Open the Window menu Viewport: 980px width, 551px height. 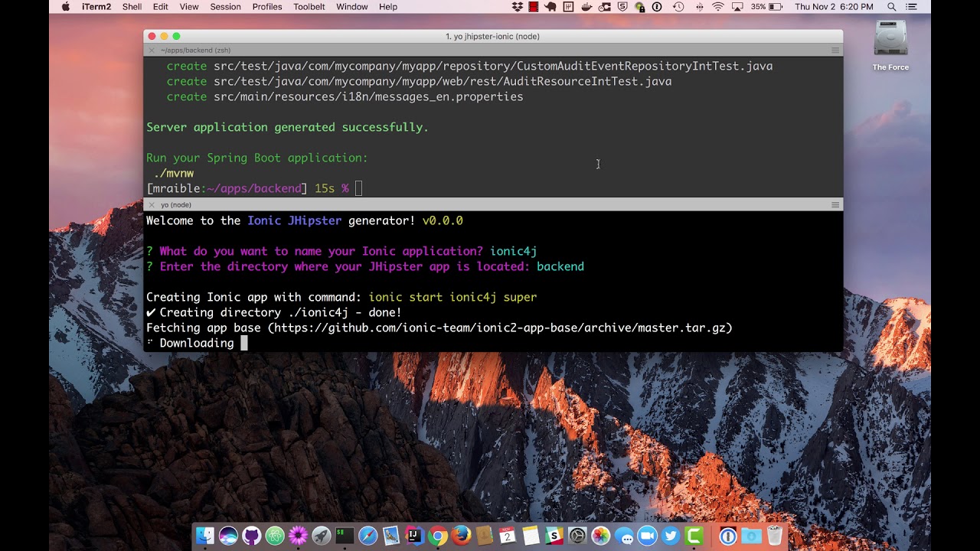point(352,7)
